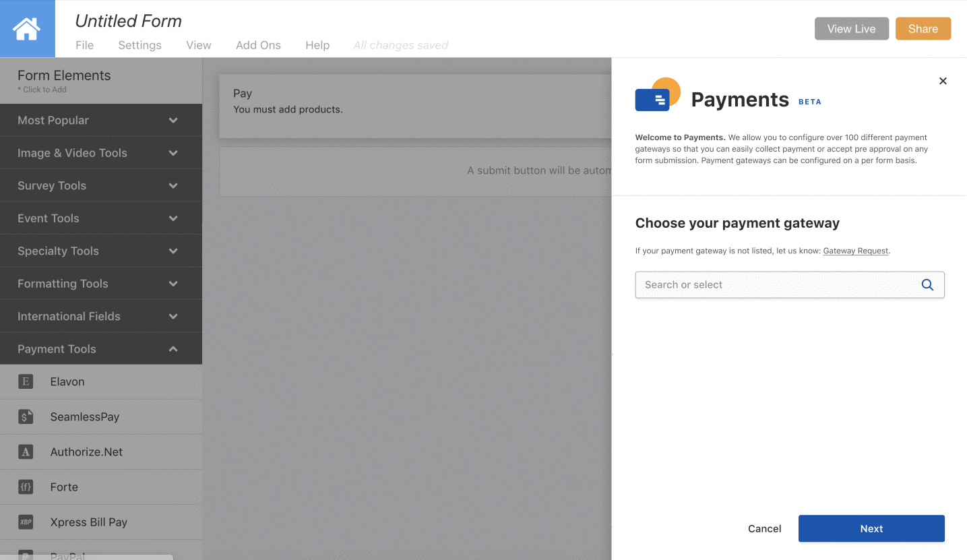
Task: Select the Authorize.Net icon
Action: point(26,452)
